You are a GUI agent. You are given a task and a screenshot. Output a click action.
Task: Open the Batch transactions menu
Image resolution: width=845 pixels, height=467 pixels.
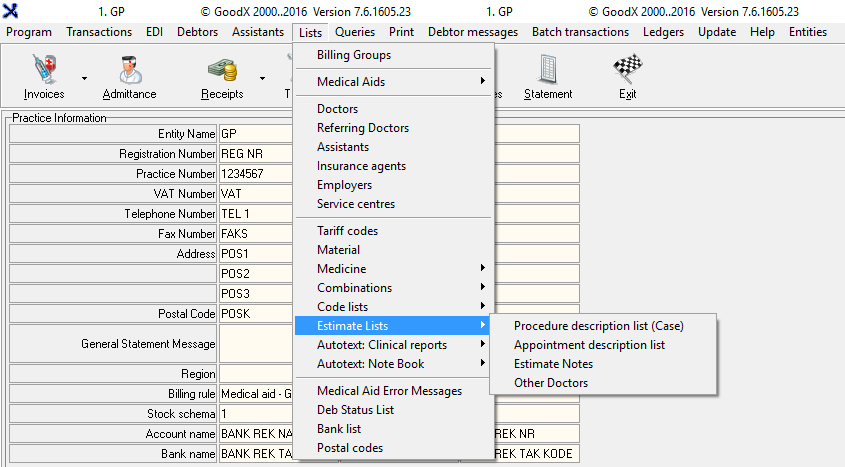pos(580,32)
